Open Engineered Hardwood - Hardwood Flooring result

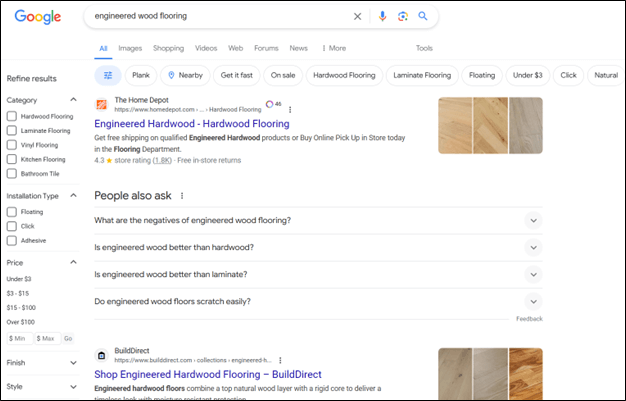pyautogui.click(x=192, y=124)
